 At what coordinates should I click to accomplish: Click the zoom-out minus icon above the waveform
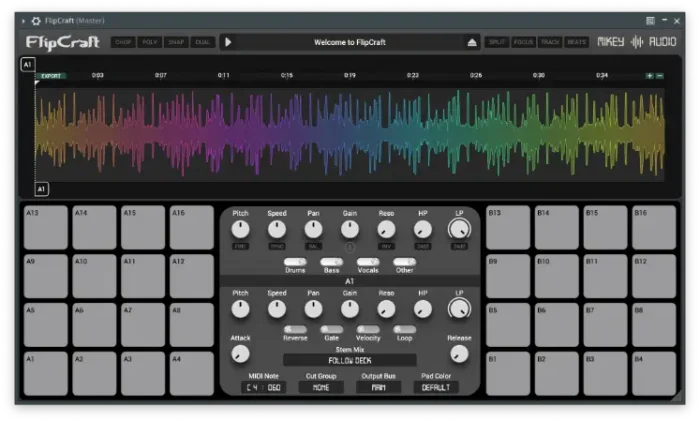pos(660,75)
